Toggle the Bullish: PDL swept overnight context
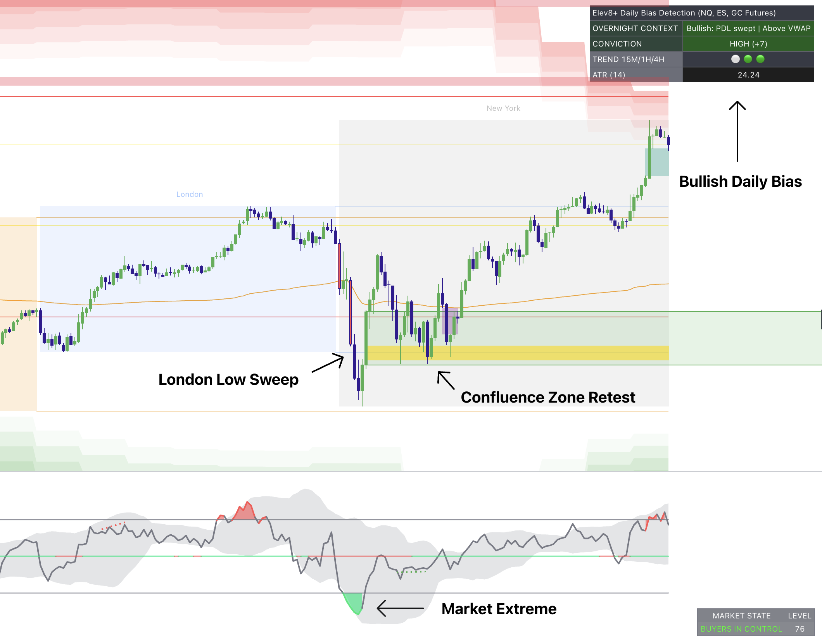The width and height of the screenshot is (822, 644). pyautogui.click(x=748, y=28)
